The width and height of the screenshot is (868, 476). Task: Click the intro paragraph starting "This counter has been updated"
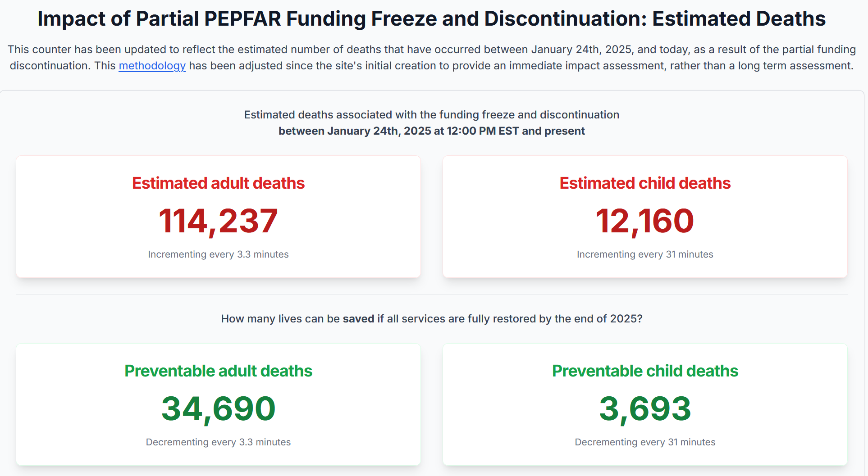click(x=431, y=50)
